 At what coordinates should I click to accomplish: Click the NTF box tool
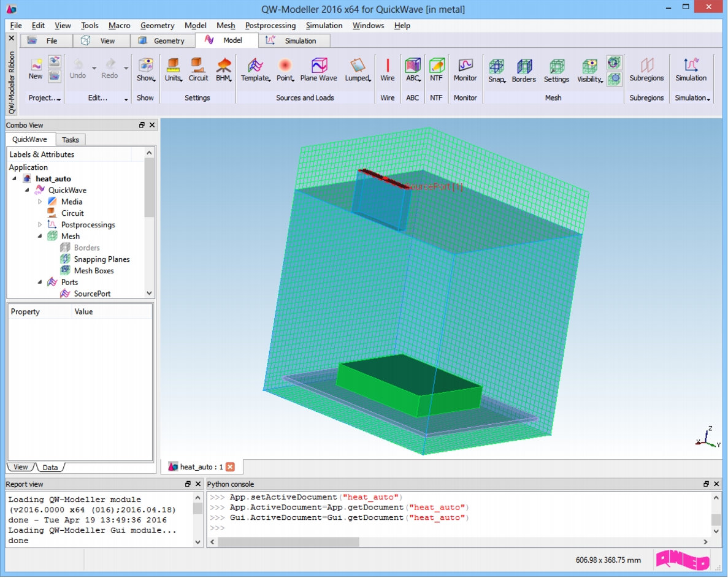click(437, 70)
